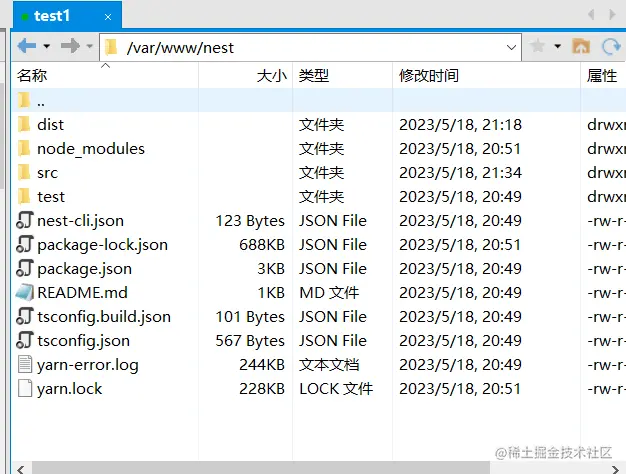626x474 pixels.
Task: Click the package-lock.json file icon
Action: 24,244
